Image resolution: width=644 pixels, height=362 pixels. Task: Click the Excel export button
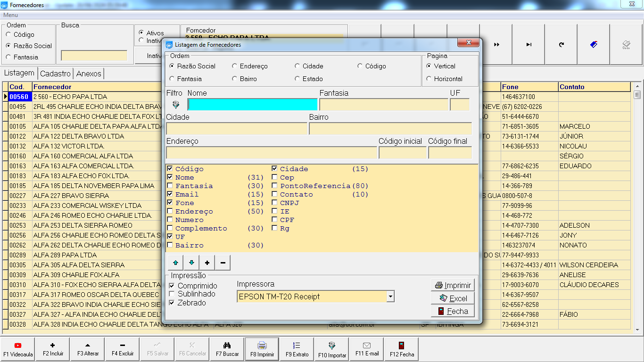click(453, 298)
